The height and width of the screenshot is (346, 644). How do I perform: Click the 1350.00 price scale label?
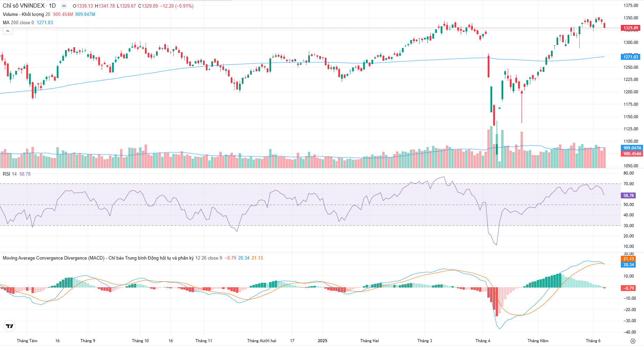631,18
